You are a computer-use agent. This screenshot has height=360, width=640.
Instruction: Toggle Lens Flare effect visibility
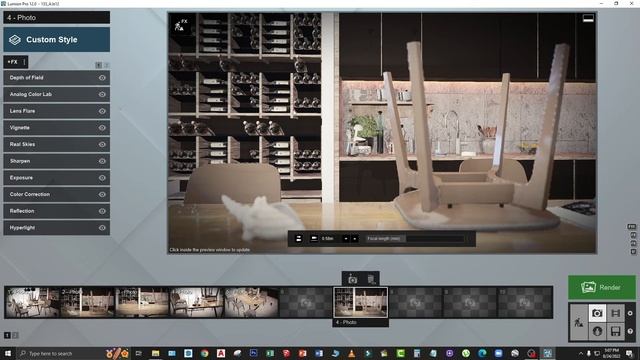[x=102, y=111]
